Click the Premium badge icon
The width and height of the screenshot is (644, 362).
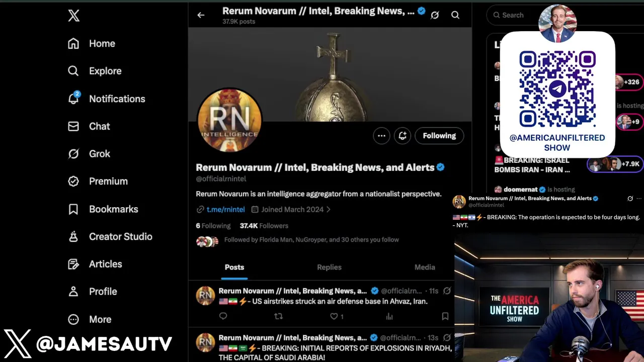coord(73,181)
